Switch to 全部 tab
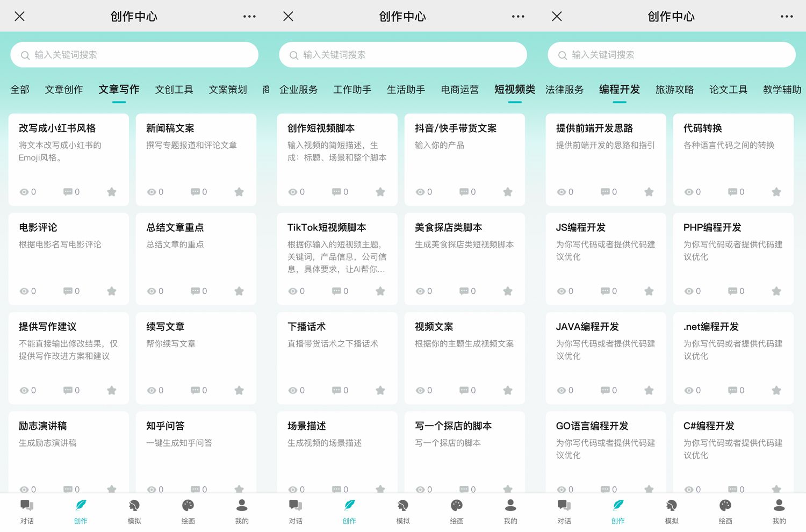This screenshot has height=532, width=806. pyautogui.click(x=20, y=90)
